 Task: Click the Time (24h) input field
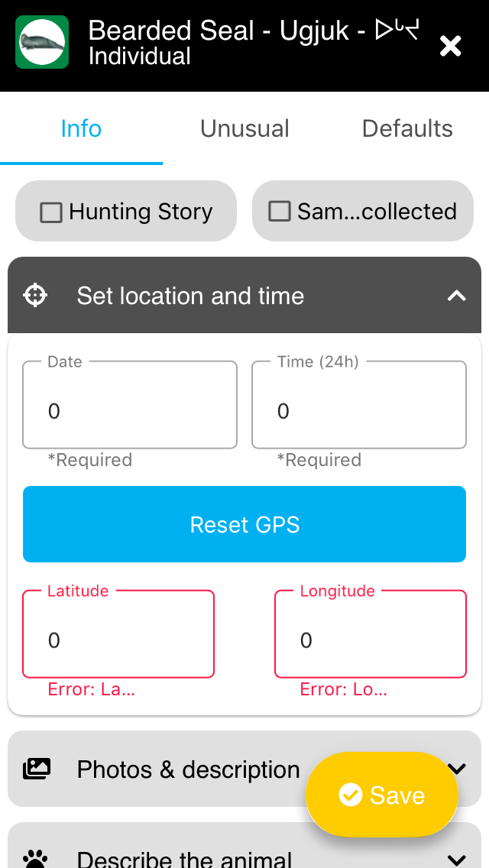[x=359, y=411]
